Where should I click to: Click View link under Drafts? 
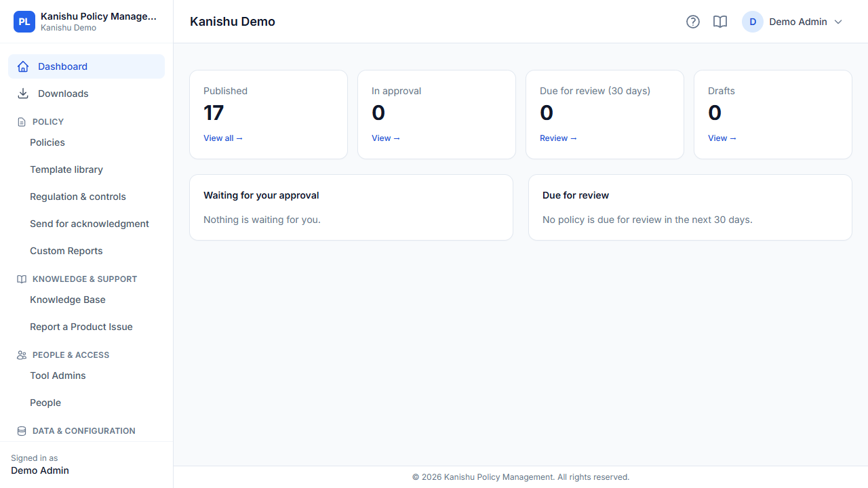[722, 138]
